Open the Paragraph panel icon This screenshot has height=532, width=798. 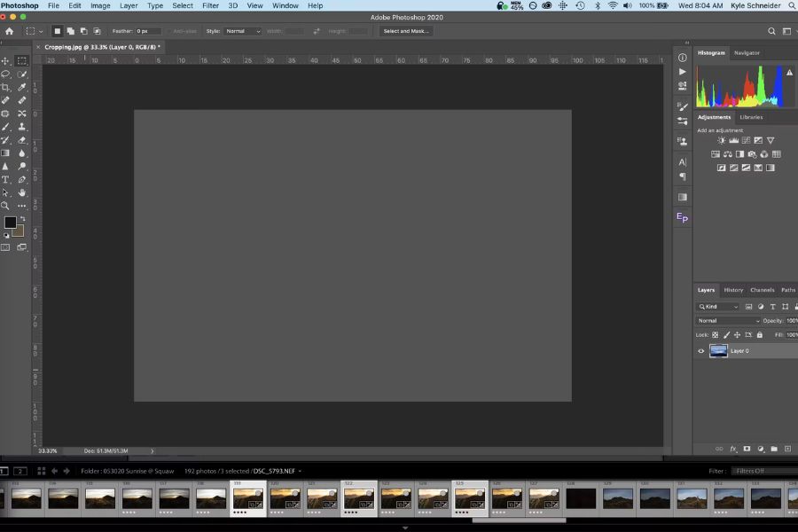683,176
